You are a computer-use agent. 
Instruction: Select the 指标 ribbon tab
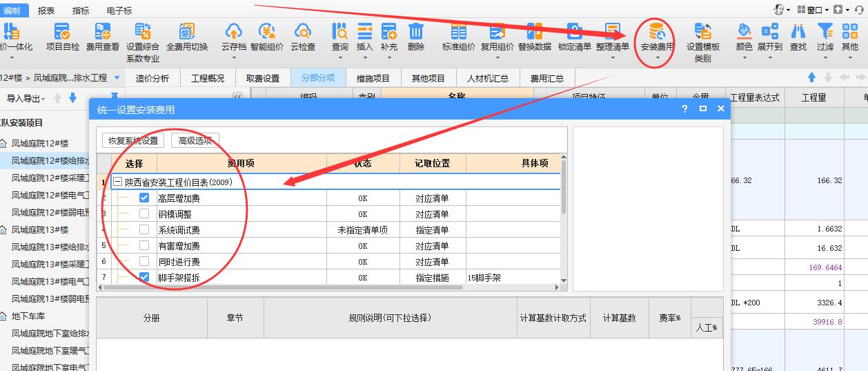pos(81,10)
